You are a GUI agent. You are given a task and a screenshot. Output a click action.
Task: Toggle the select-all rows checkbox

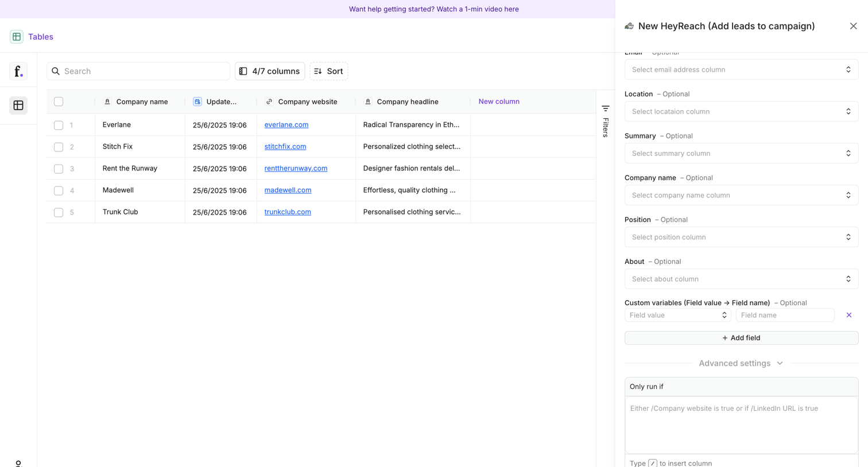pyautogui.click(x=59, y=102)
